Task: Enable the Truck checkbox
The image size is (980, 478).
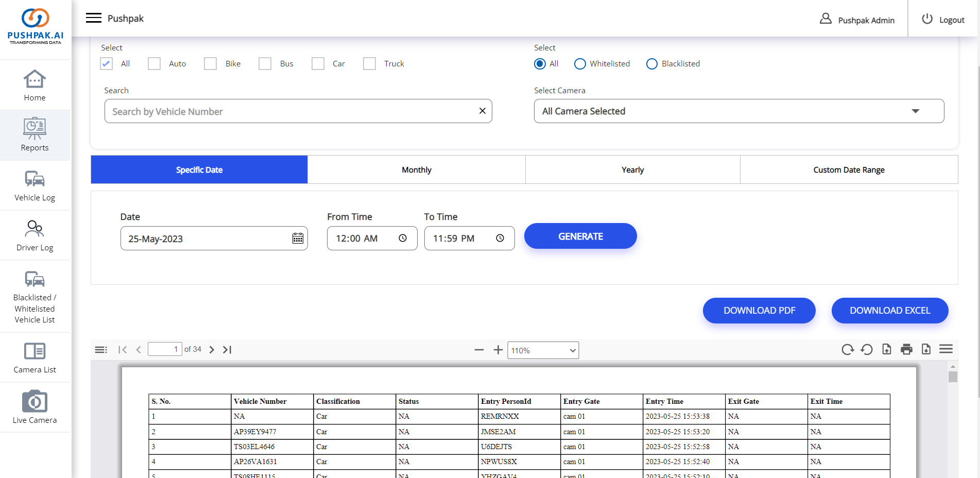Action: click(x=369, y=64)
